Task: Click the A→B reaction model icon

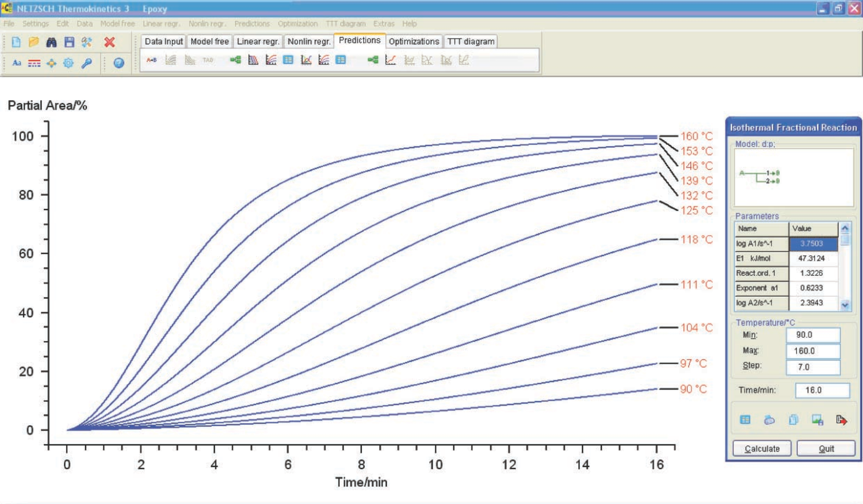Action: point(151,60)
